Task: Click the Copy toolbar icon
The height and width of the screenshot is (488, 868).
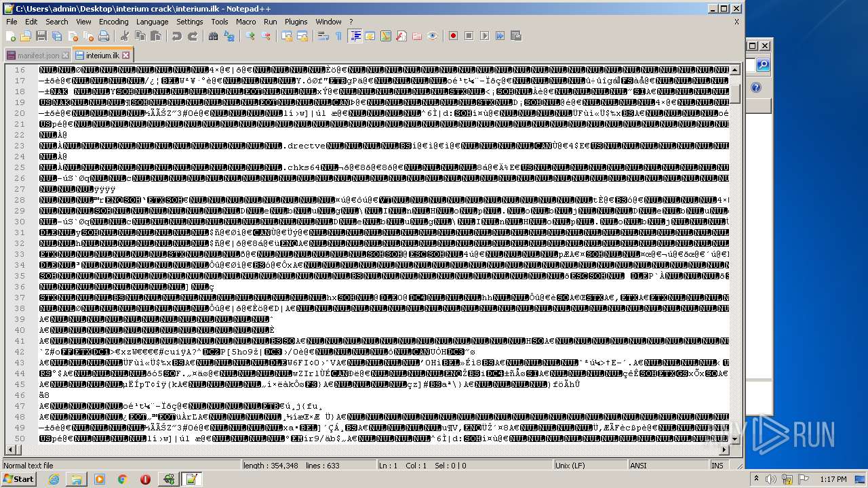Action: coord(140,36)
